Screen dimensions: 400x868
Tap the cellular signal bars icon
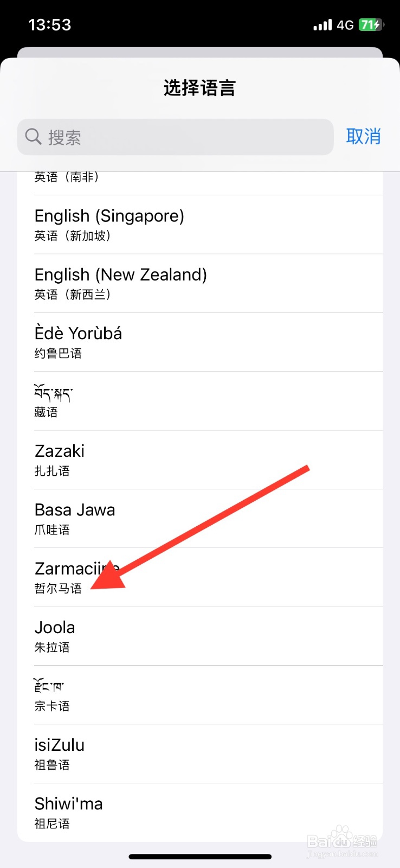point(322,25)
